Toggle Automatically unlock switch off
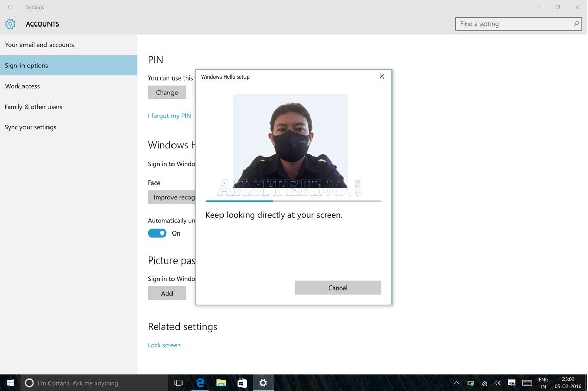The height and width of the screenshot is (391, 588). tap(157, 233)
